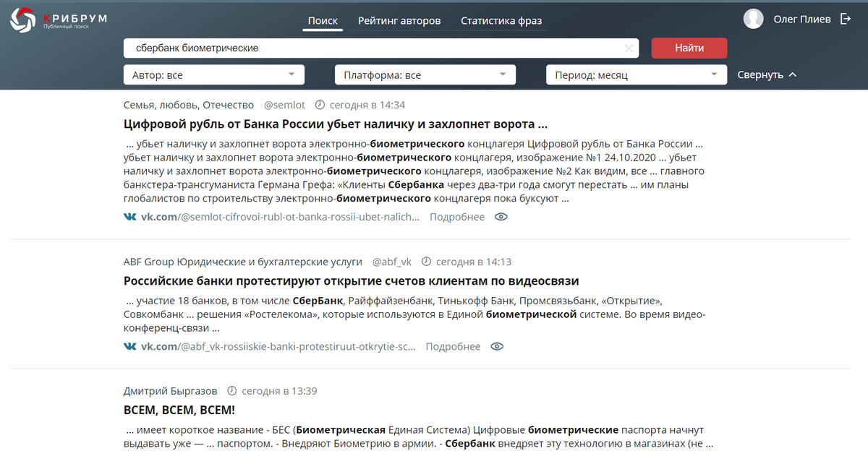Click the VK icon of abf_vk link
Image resolution: width=868 pixels, height=451 pixels.
tap(130, 347)
